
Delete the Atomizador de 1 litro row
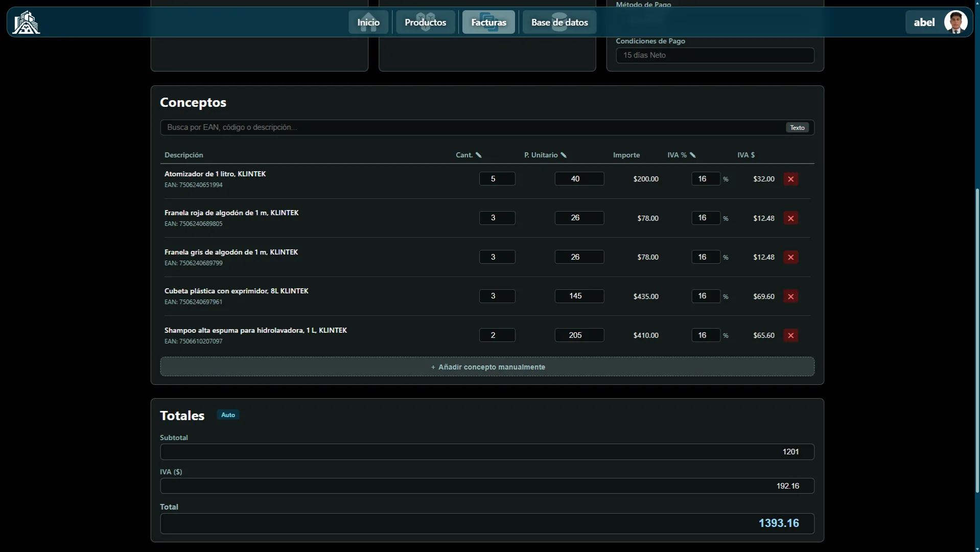[x=790, y=179]
